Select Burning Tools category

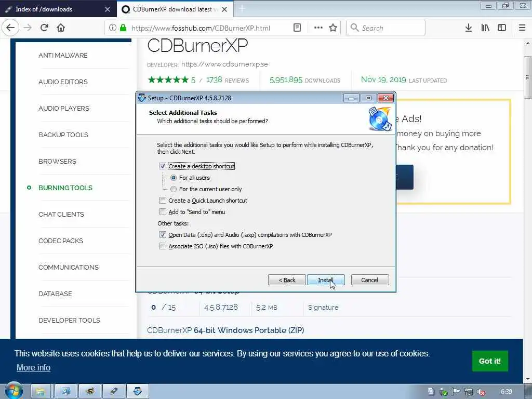65,188
